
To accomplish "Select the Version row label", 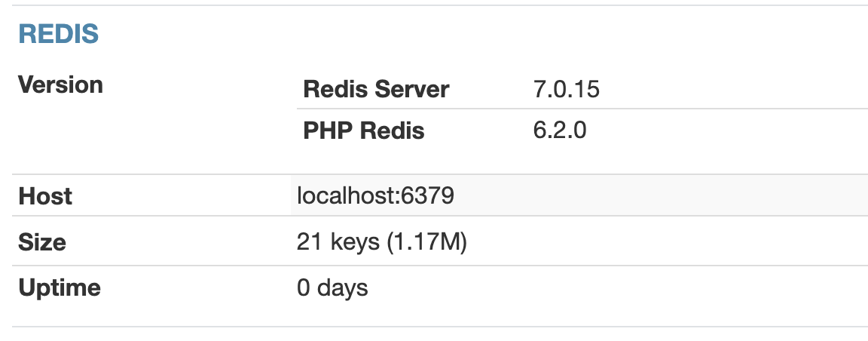I will [x=60, y=84].
